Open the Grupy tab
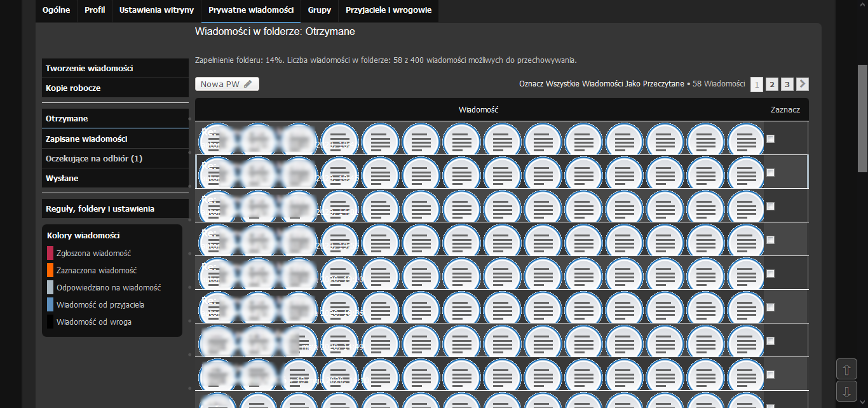The width and height of the screenshot is (868, 408). click(319, 10)
